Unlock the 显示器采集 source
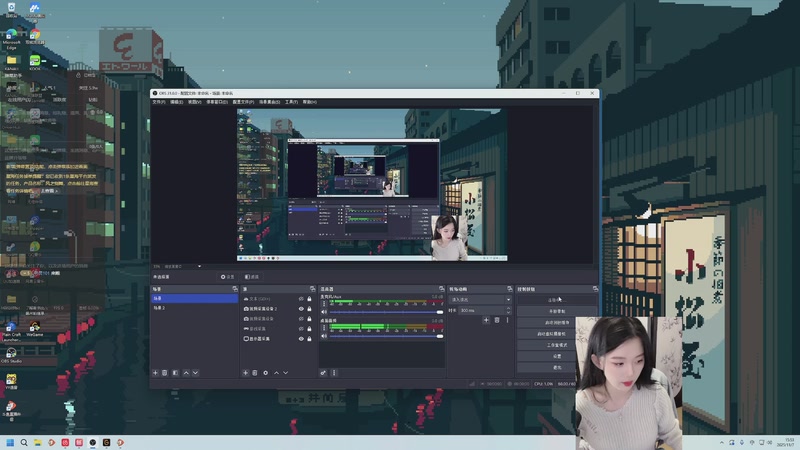The image size is (800, 450). point(309,339)
